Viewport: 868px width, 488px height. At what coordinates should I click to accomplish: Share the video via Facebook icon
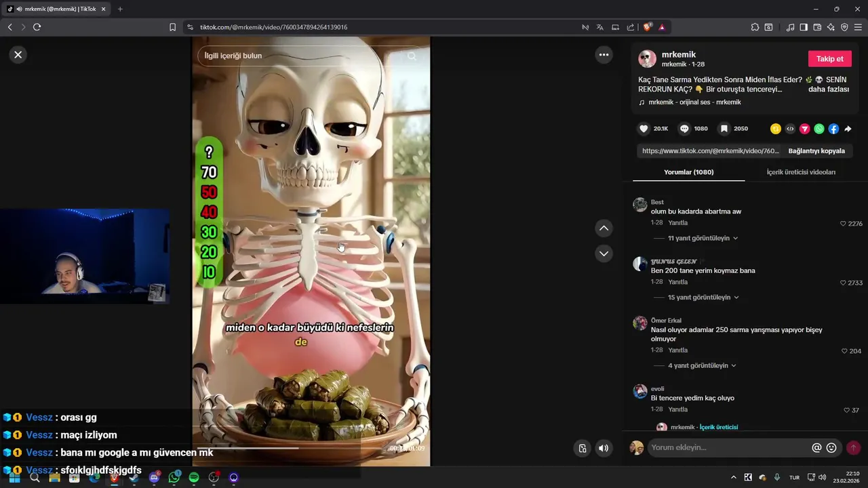[x=833, y=129]
